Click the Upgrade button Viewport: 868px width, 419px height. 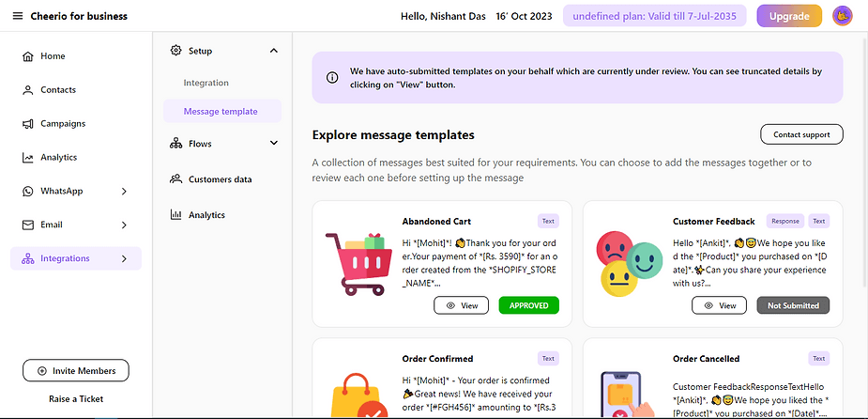[789, 16]
